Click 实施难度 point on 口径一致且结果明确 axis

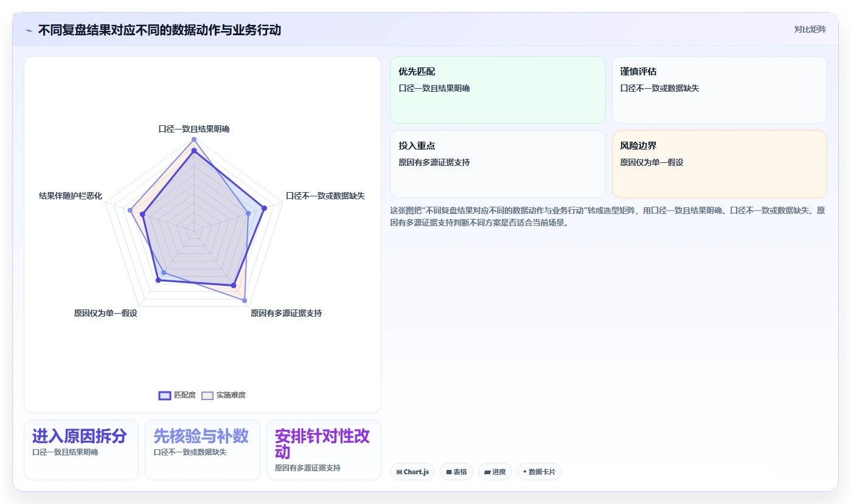(194, 140)
